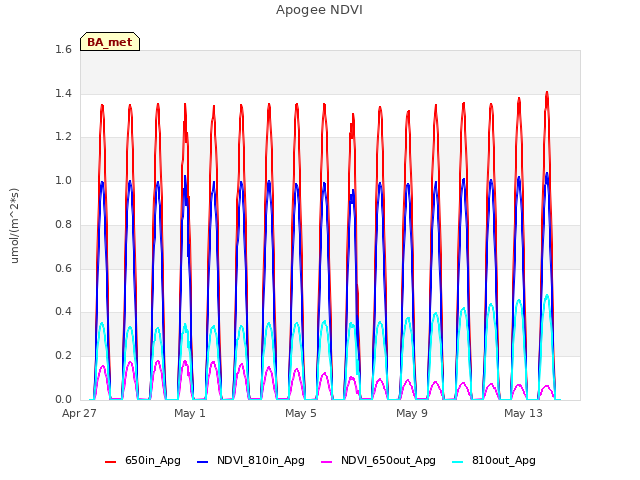Click the 0.2 y-axis tick label
640x480 pixels.
(x=63, y=356)
